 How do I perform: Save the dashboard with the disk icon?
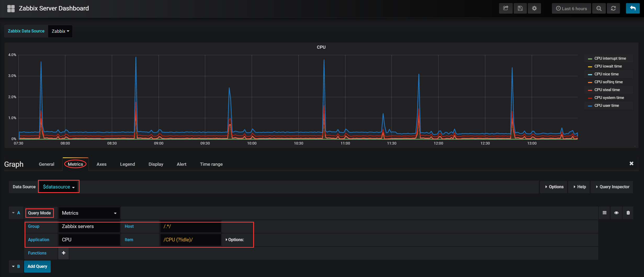pyautogui.click(x=520, y=8)
